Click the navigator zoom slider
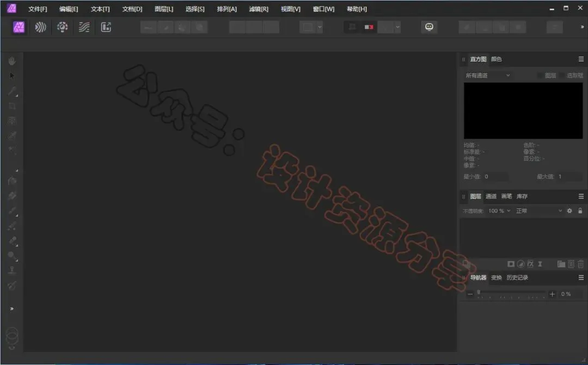Image resolution: width=588 pixels, height=365 pixels. (511, 293)
